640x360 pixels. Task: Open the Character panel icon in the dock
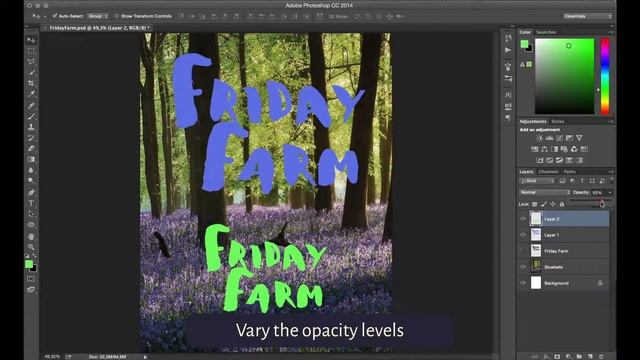coord(508,95)
